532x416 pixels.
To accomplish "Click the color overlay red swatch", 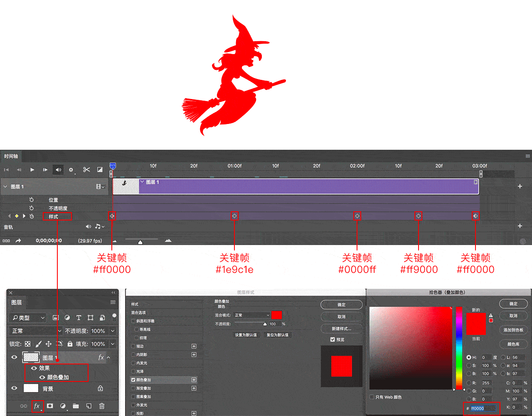I will (x=276, y=315).
